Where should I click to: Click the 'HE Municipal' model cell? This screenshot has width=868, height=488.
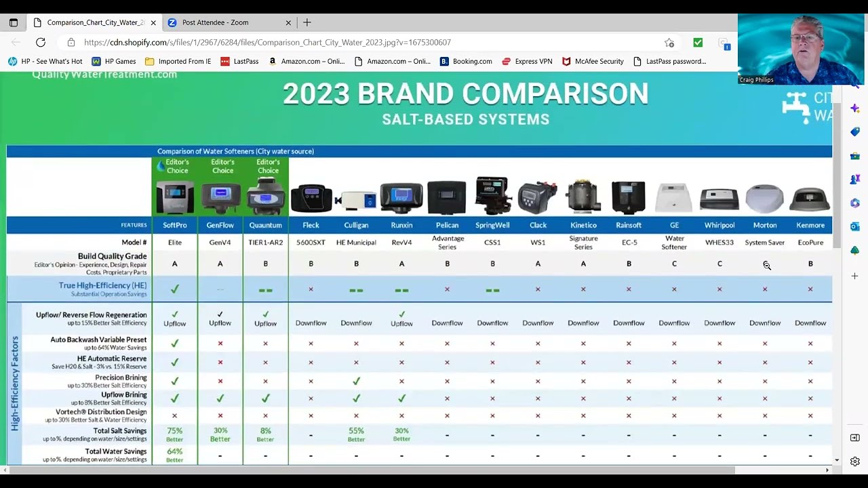coord(357,243)
